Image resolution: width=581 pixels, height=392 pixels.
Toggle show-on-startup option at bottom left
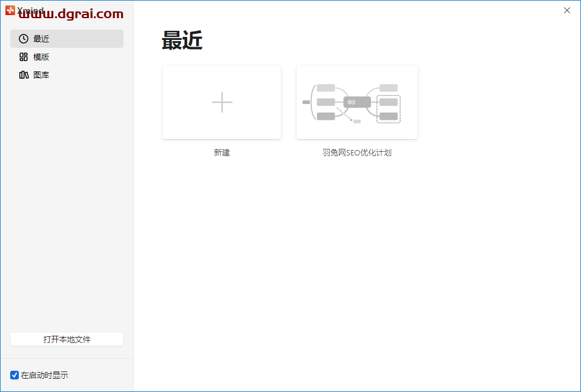click(14, 375)
